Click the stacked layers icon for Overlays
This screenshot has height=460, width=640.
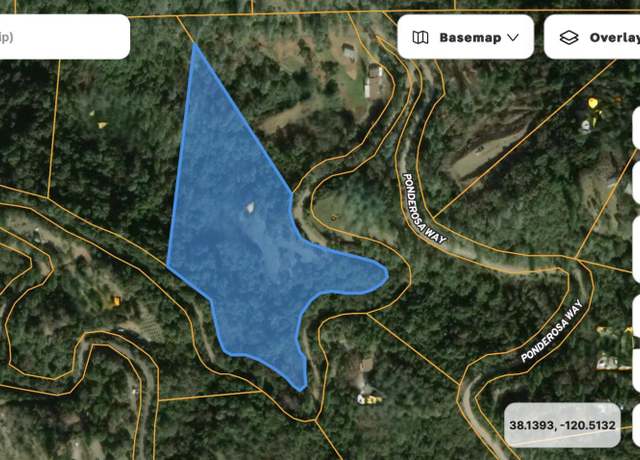[569, 38]
